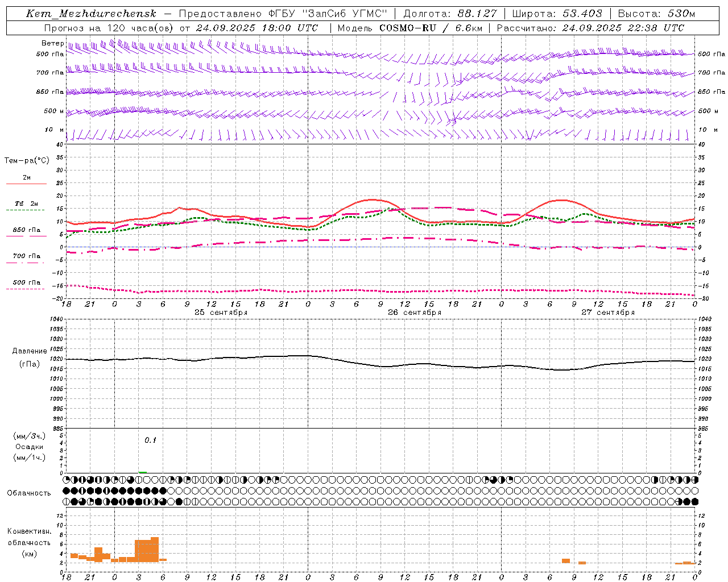Click the green precipitation bar under the 0.1 value
728x582 pixels.
143,472
